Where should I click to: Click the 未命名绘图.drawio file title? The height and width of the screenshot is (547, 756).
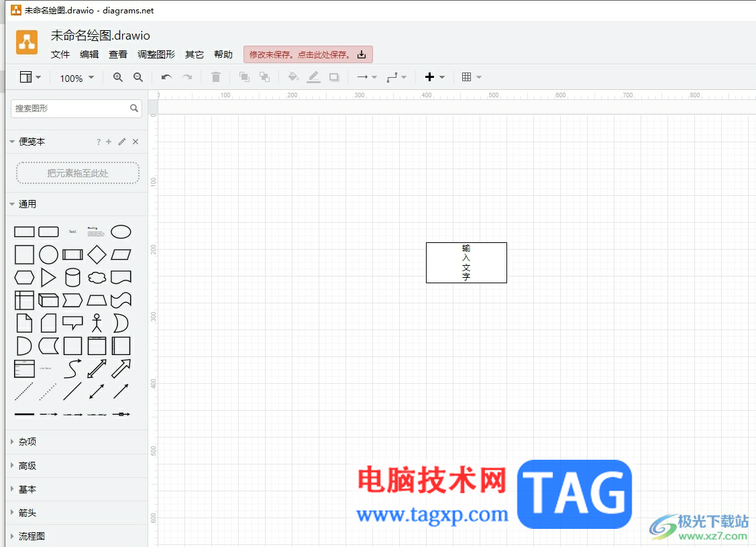point(101,35)
